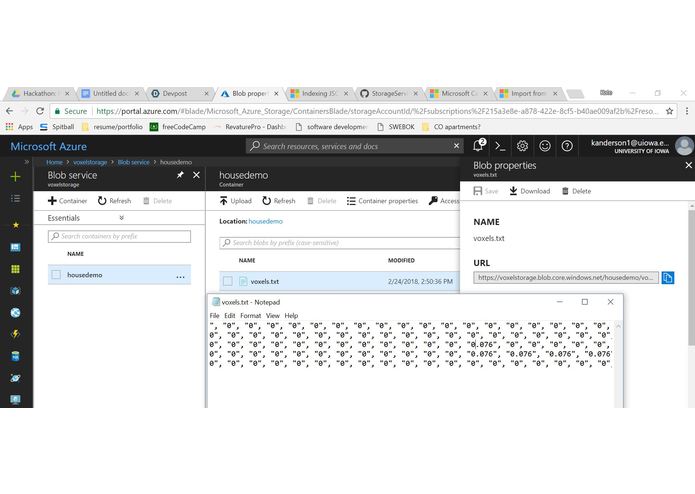Refresh the Blob service container list

(114, 201)
